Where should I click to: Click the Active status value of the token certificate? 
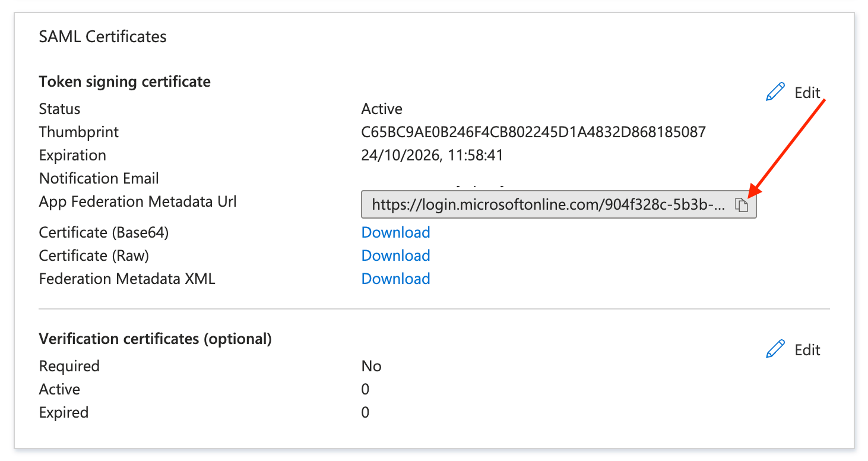(382, 109)
